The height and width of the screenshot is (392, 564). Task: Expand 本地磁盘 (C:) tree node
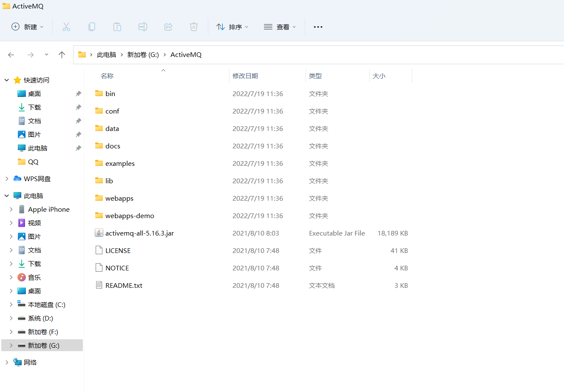point(11,304)
